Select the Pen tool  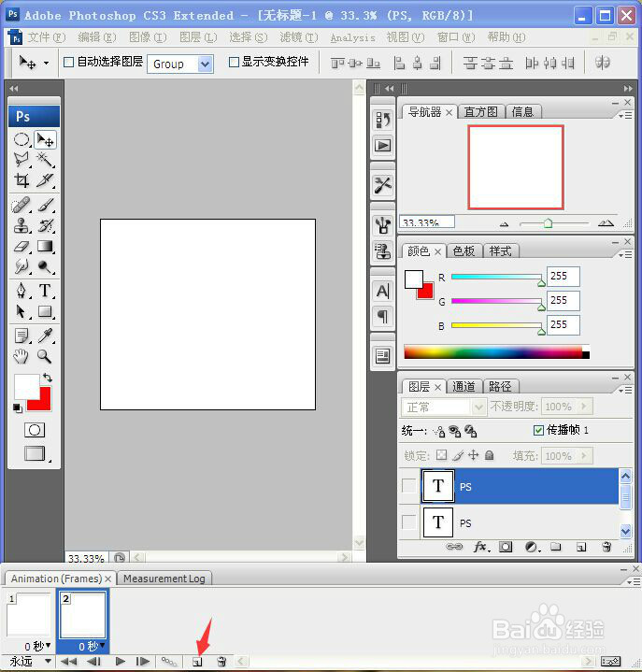coord(21,290)
